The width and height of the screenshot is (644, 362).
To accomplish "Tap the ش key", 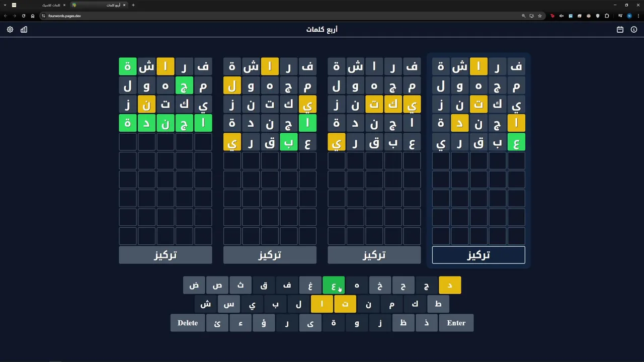I will point(206,304).
